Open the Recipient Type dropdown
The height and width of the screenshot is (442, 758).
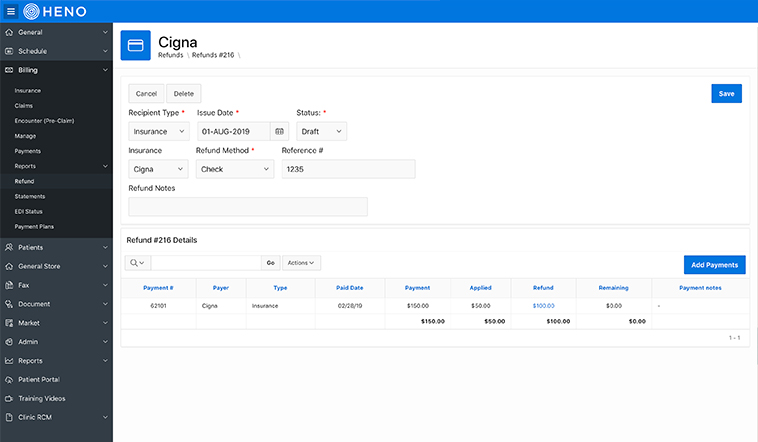159,132
